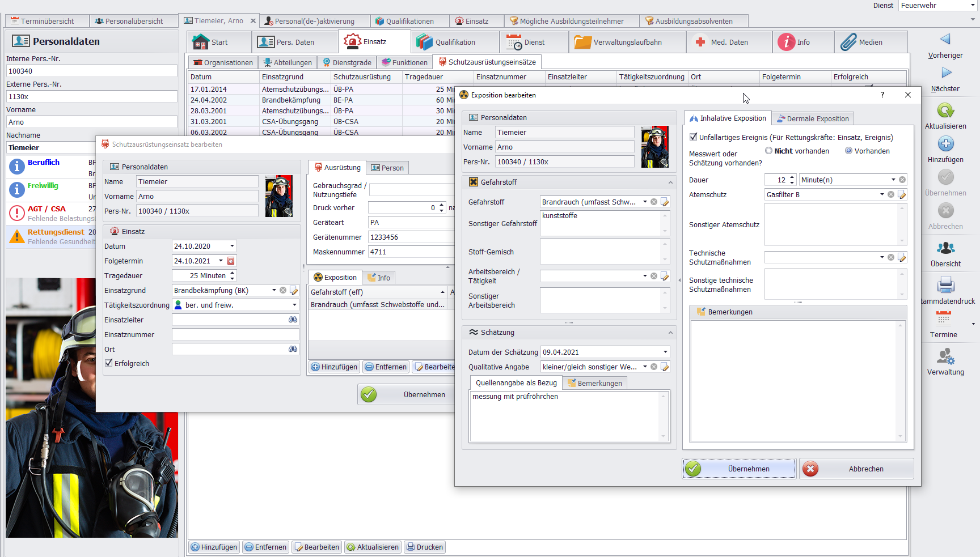Clear the Atemschutz Gasfilter B selection
This screenshot has height=557, width=980.
pos(891,195)
